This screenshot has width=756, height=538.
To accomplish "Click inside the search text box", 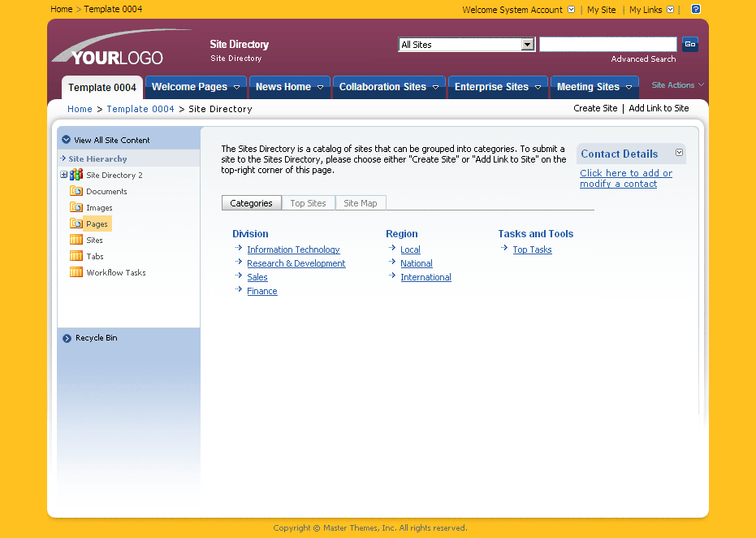I will [607, 43].
